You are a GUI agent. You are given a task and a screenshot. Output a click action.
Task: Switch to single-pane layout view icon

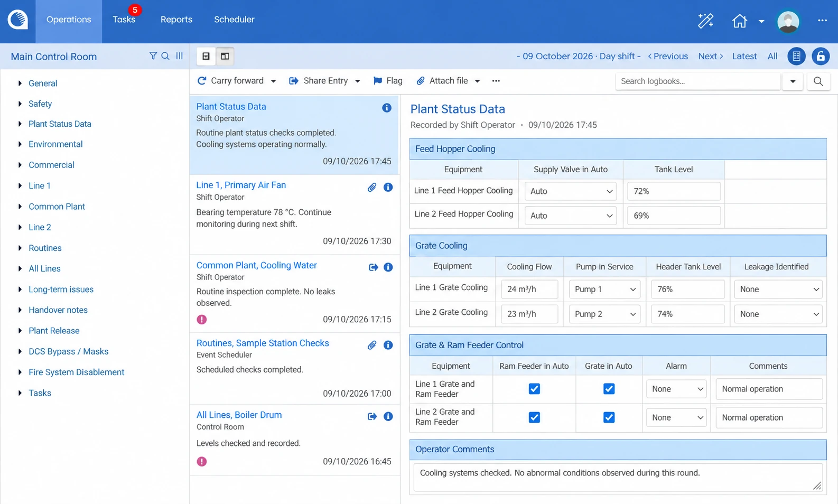point(206,56)
